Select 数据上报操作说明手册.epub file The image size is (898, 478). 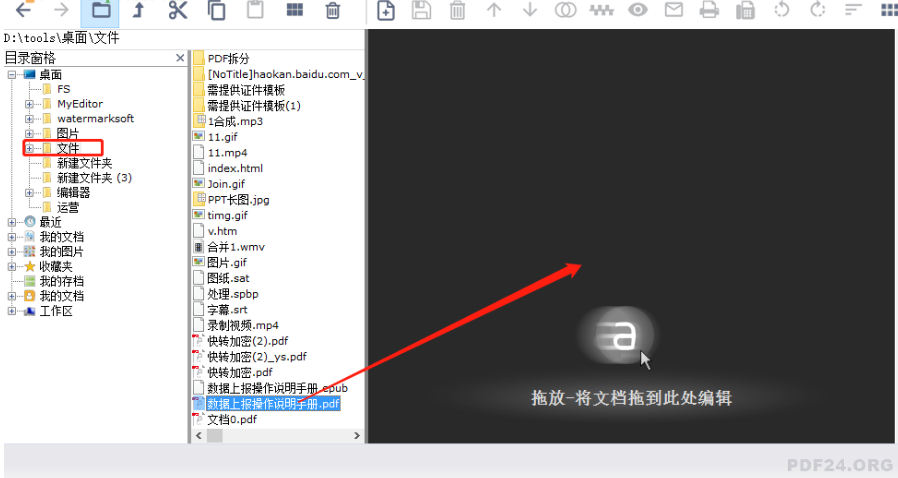(277, 388)
